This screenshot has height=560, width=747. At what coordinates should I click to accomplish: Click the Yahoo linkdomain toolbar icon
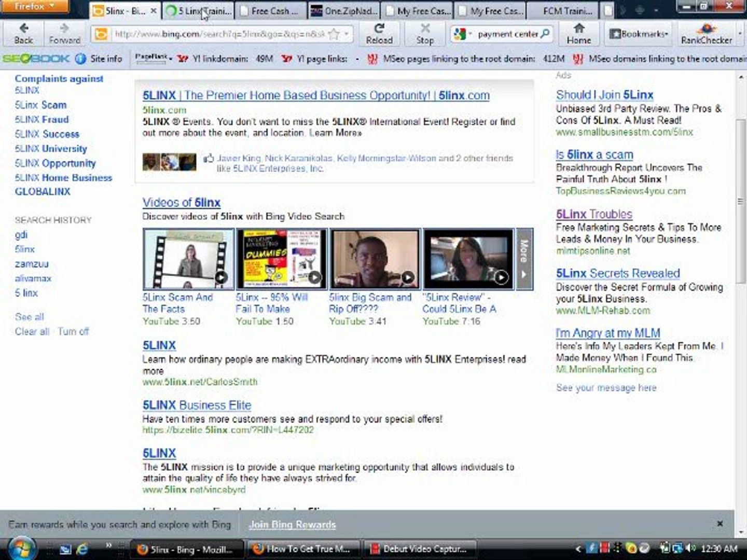[182, 59]
